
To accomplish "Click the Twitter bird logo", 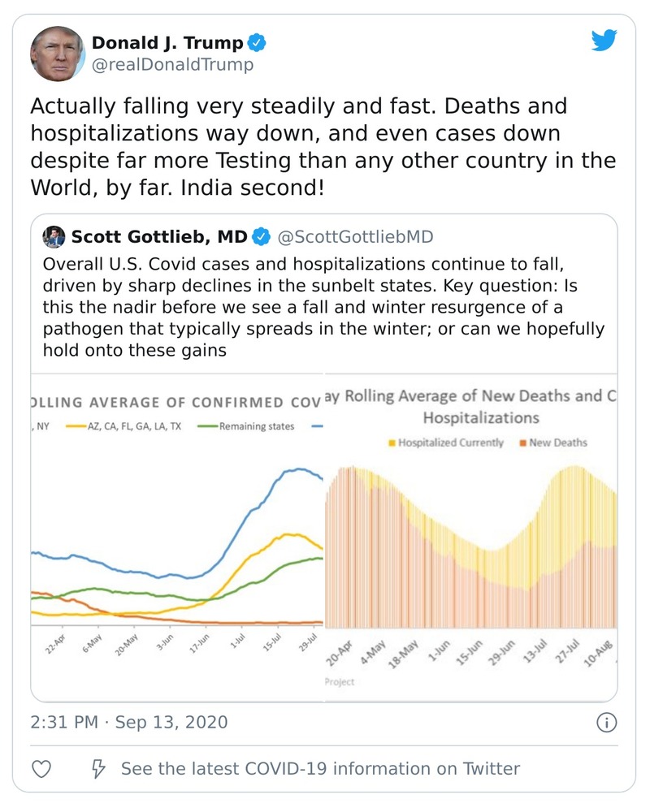I will [x=604, y=41].
